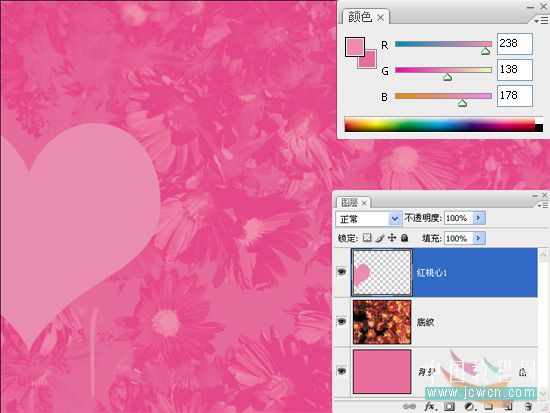Click the black swatch on color ramp
This screenshot has height=413, width=550.
(539, 128)
